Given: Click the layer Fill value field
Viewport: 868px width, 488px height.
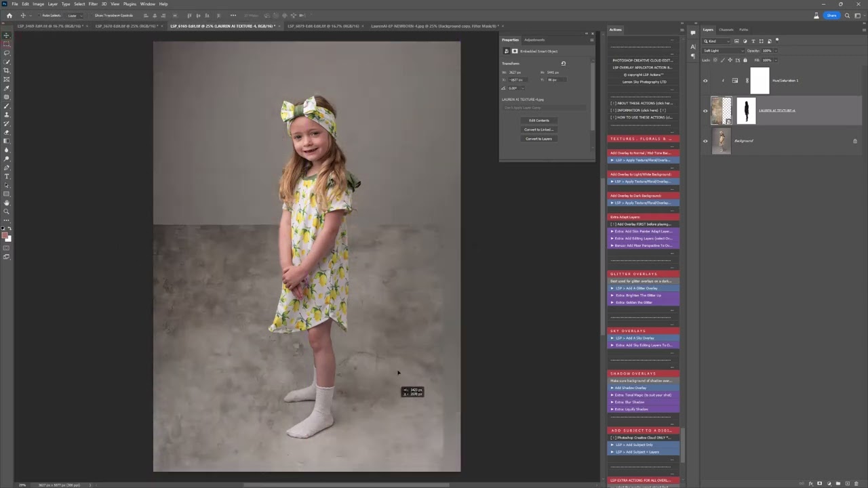Looking at the screenshot, I should (767, 60).
